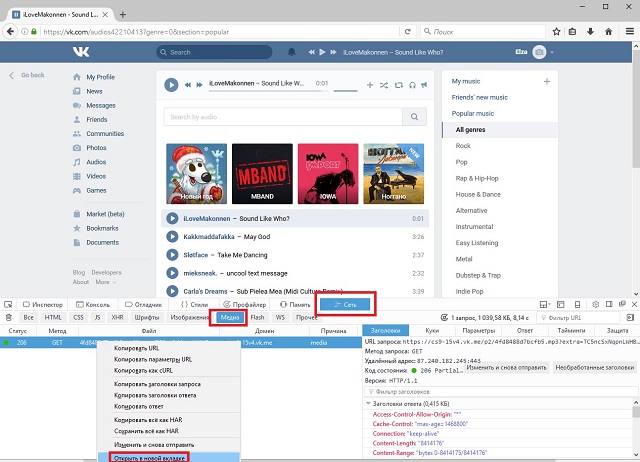Click the VK logo in header
The image size is (640, 462).
click(x=81, y=52)
